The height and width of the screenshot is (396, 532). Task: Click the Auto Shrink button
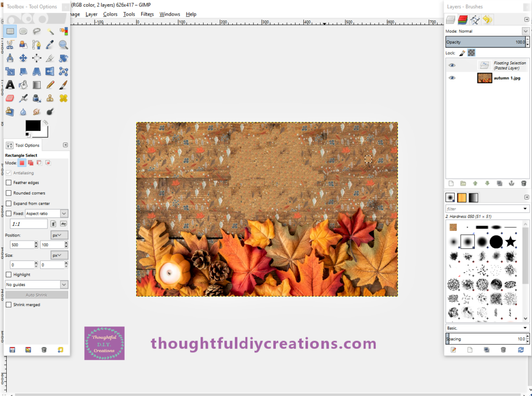click(x=36, y=295)
